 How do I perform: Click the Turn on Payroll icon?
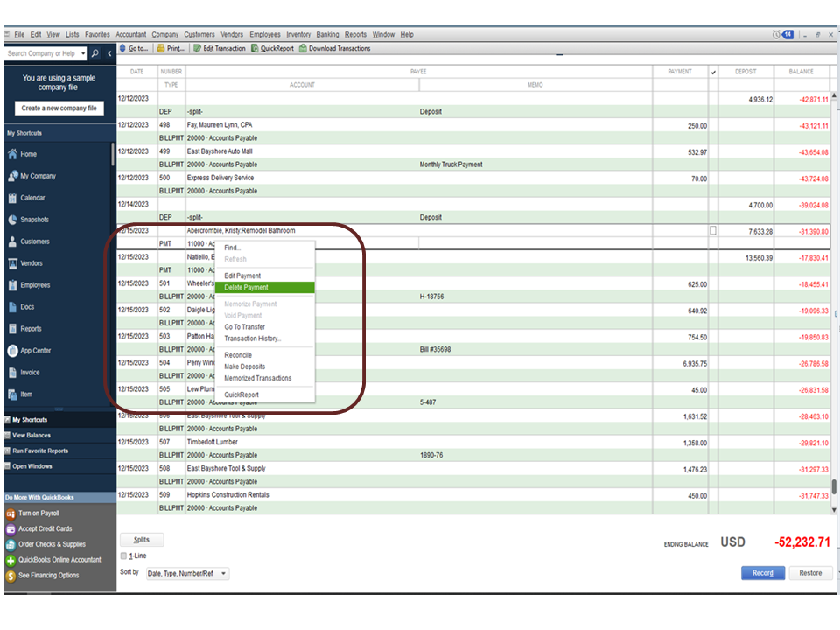point(11,514)
